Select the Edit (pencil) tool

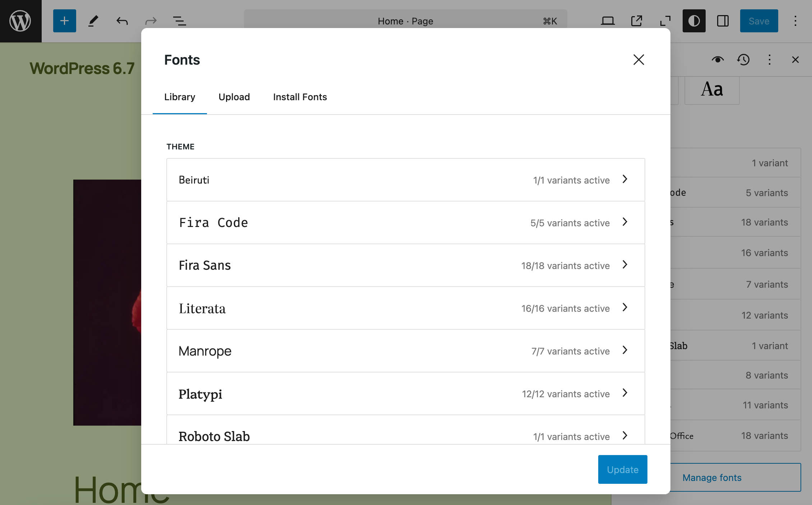click(93, 21)
